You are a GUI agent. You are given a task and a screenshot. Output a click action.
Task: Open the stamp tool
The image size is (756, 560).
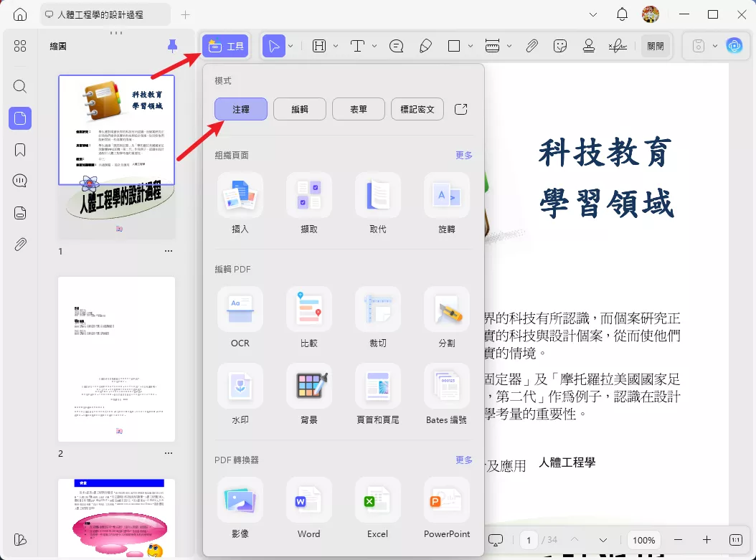(x=588, y=45)
